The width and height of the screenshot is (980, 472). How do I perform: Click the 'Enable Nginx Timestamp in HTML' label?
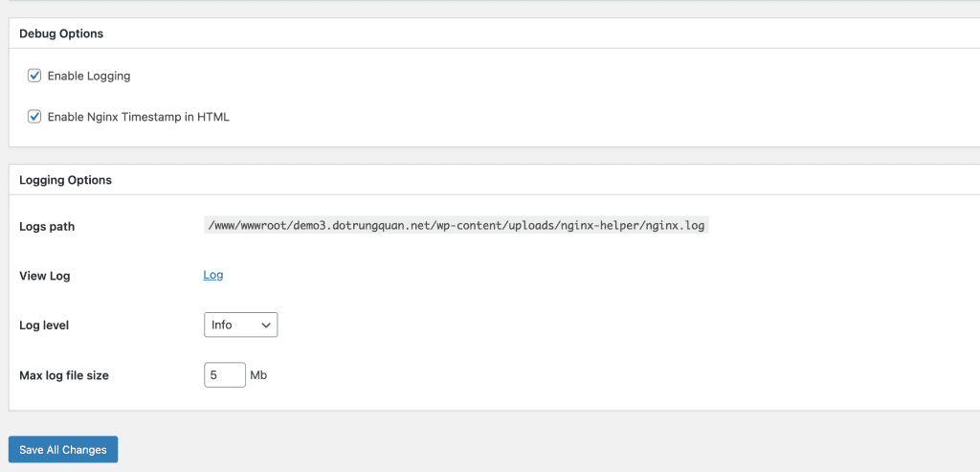tap(138, 117)
